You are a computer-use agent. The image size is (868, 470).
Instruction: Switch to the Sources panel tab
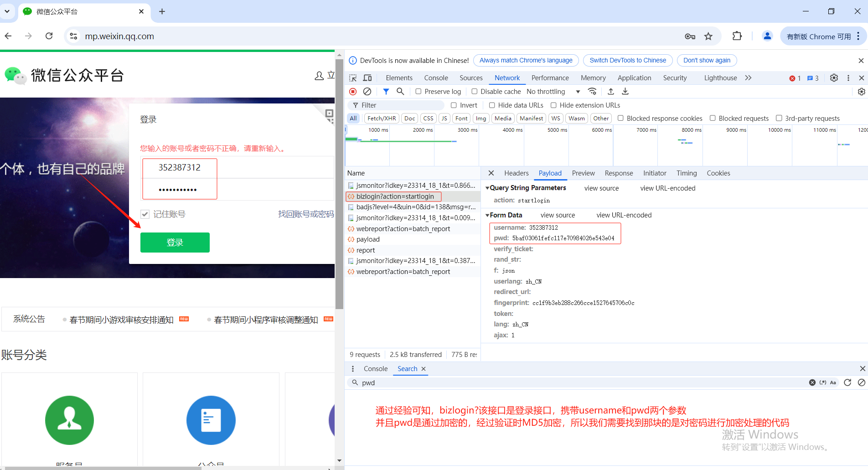pos(471,78)
